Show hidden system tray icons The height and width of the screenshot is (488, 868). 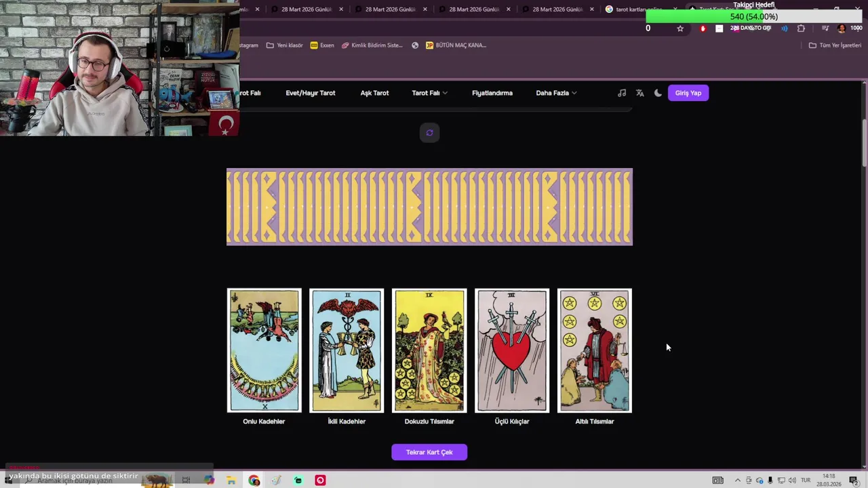pyautogui.click(x=738, y=481)
